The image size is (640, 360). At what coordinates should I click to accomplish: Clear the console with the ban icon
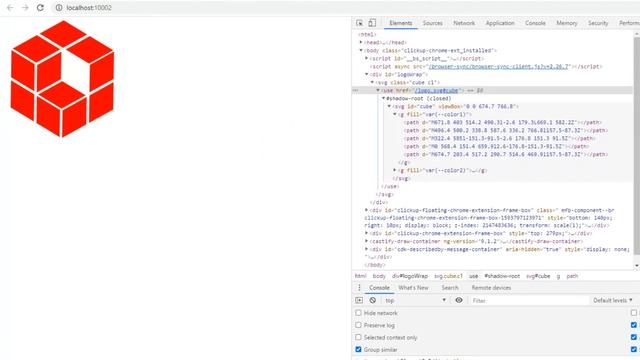click(373, 300)
